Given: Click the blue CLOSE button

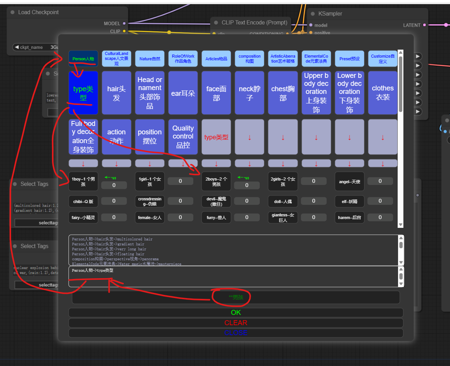Looking at the screenshot, I should tap(236, 333).
